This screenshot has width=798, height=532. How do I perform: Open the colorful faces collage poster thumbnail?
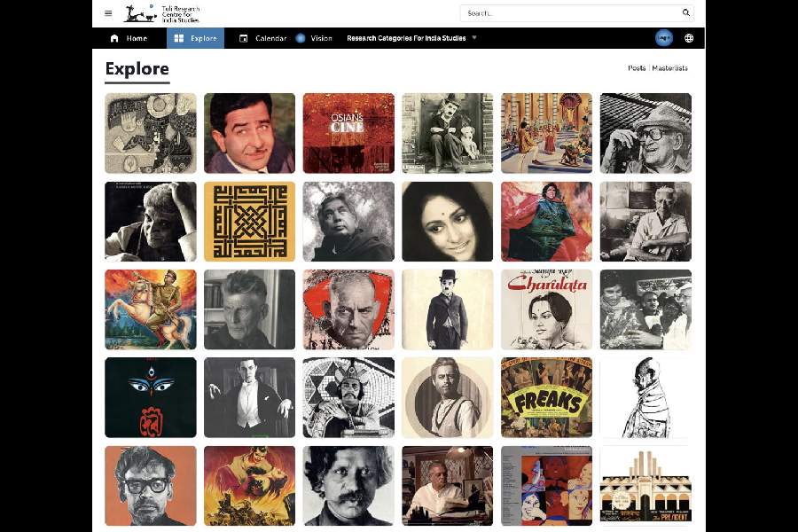coord(546,486)
